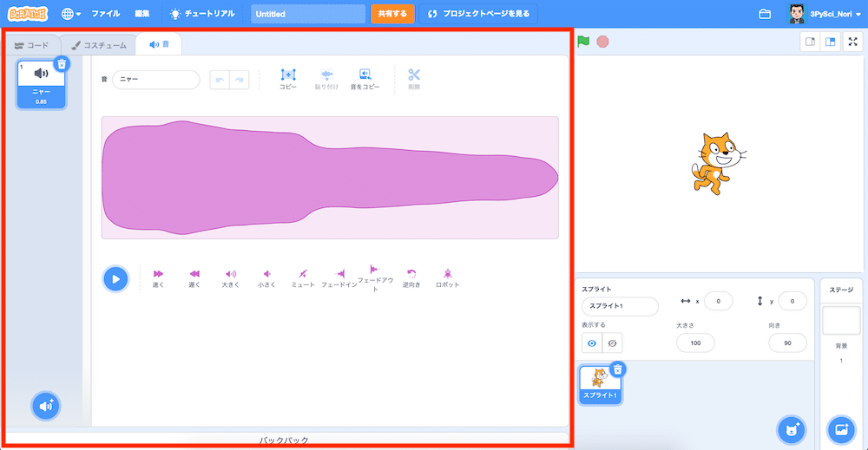Click inside the sound waveform
The height and width of the screenshot is (450, 868).
point(330,178)
